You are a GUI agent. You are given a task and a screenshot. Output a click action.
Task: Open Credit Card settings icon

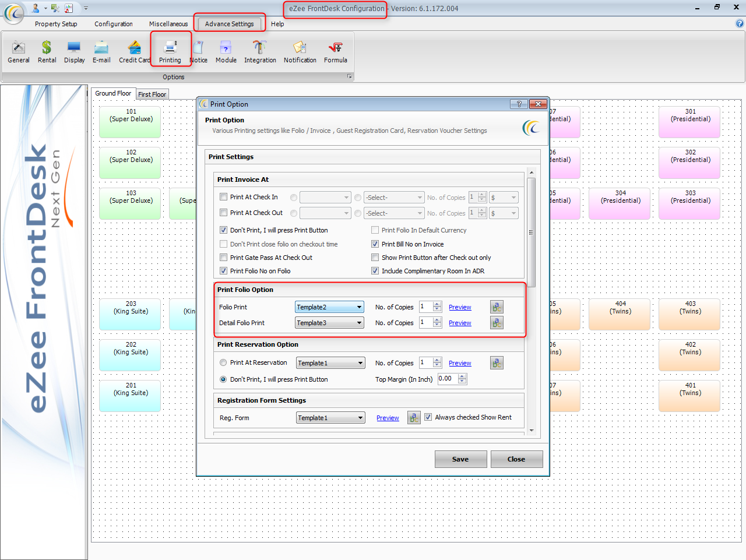[135, 52]
